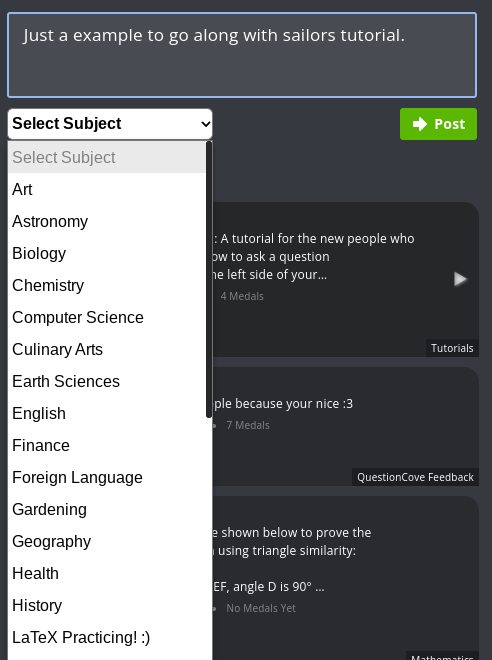Pick Biology as the subject

coord(106,253)
